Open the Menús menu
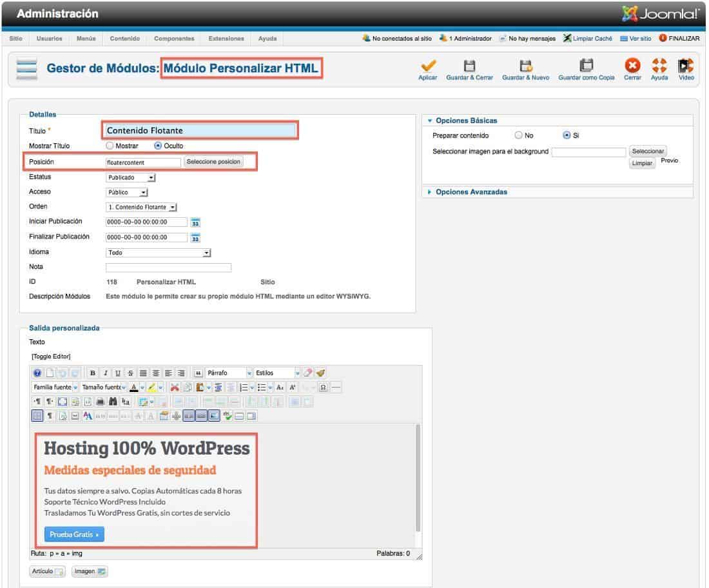Screen dimensions: 709x588 [86, 39]
